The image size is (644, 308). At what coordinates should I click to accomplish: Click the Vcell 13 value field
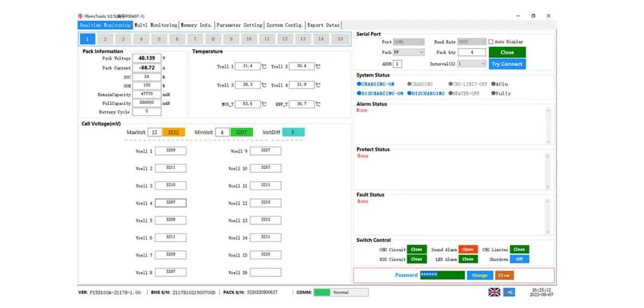pyautogui.click(x=266, y=220)
